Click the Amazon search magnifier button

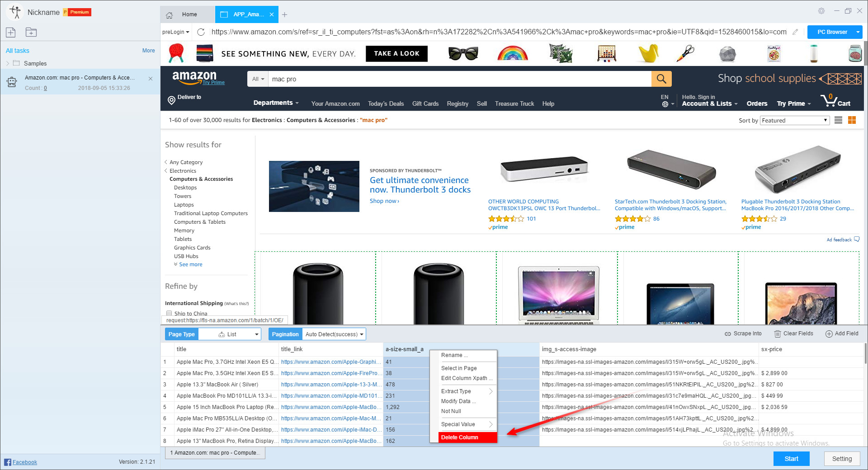pos(661,79)
